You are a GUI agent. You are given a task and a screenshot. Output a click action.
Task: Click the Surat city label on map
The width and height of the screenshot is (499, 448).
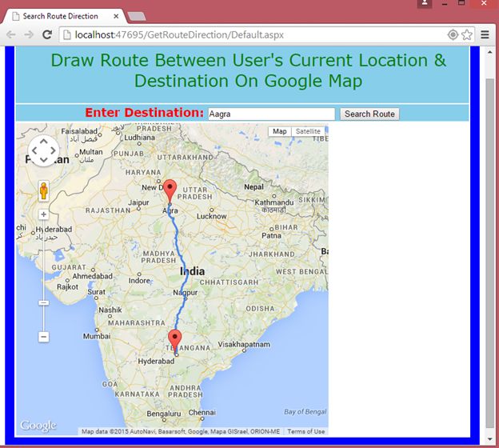tap(96, 292)
